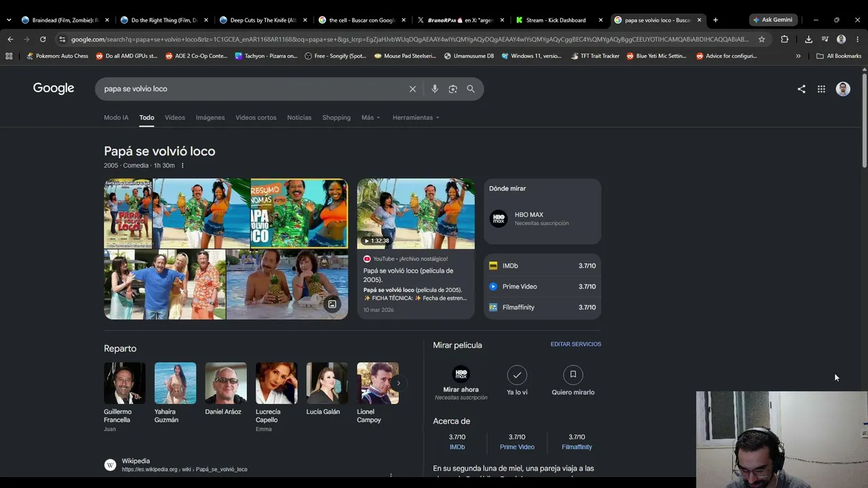Expand the Más dropdown

[370, 117]
